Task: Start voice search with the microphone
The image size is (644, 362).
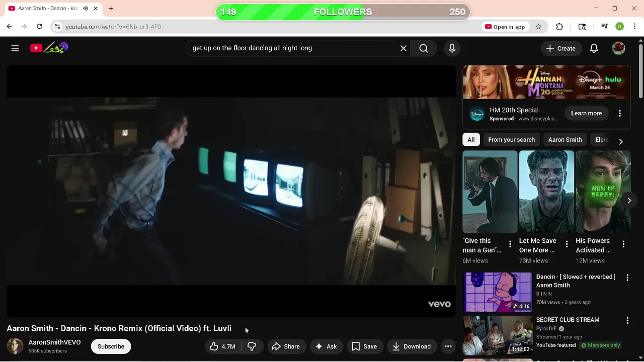Action: coord(452,48)
